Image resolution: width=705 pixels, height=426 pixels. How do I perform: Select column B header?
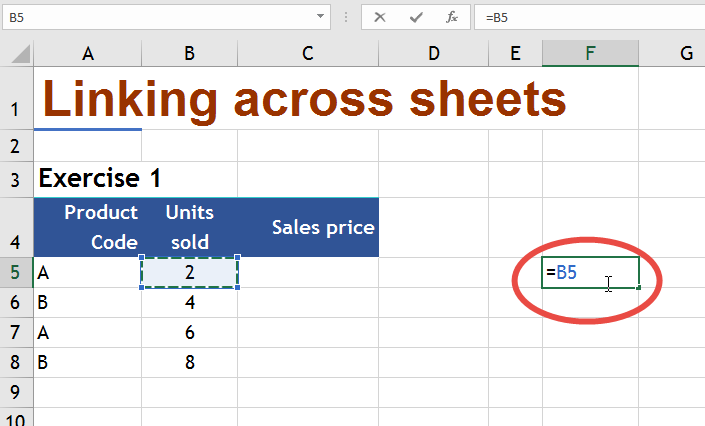tap(189, 54)
